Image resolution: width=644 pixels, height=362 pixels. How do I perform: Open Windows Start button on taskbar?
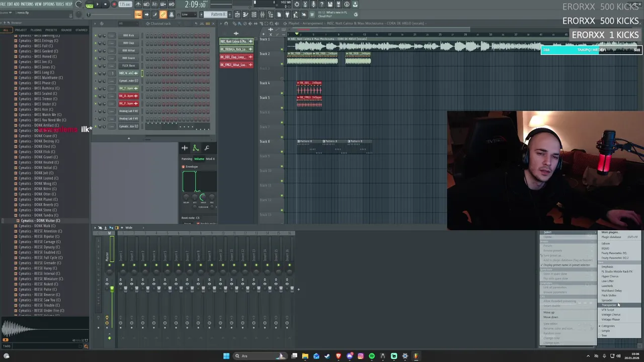(x=226, y=356)
